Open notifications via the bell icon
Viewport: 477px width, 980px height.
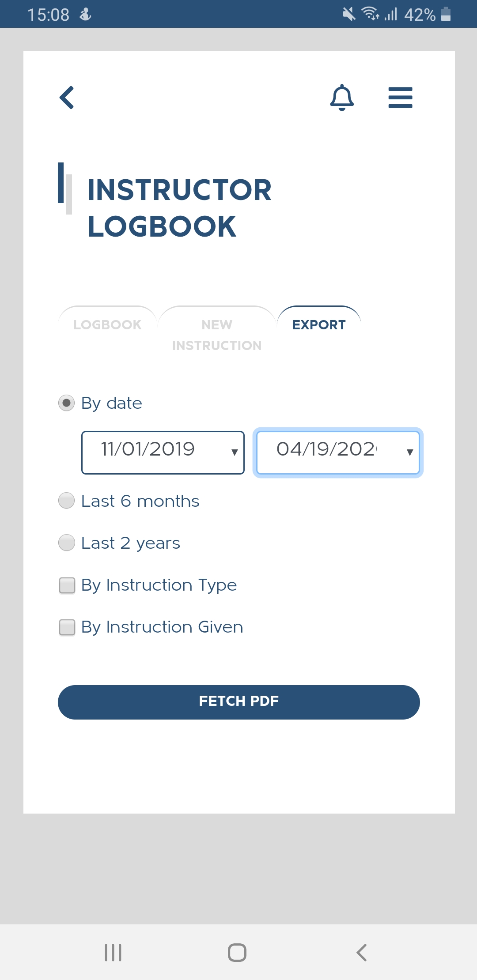pos(342,97)
